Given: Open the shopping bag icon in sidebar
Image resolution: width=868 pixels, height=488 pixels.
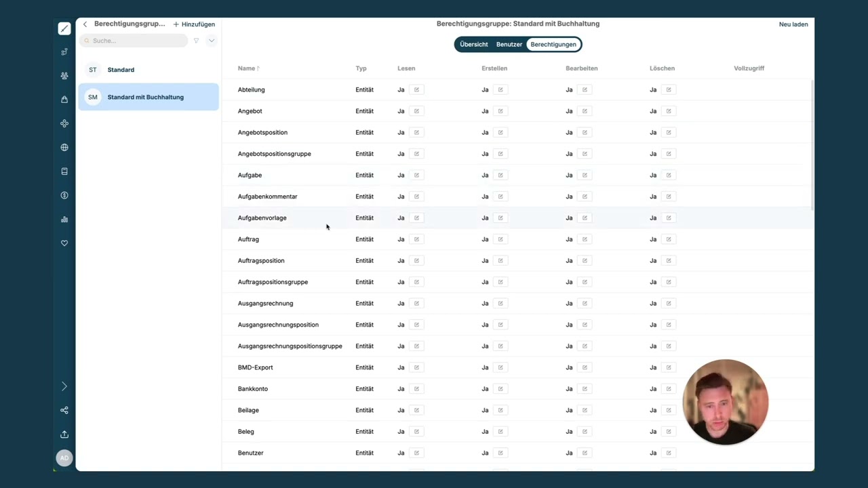Looking at the screenshot, I should 64,100.
